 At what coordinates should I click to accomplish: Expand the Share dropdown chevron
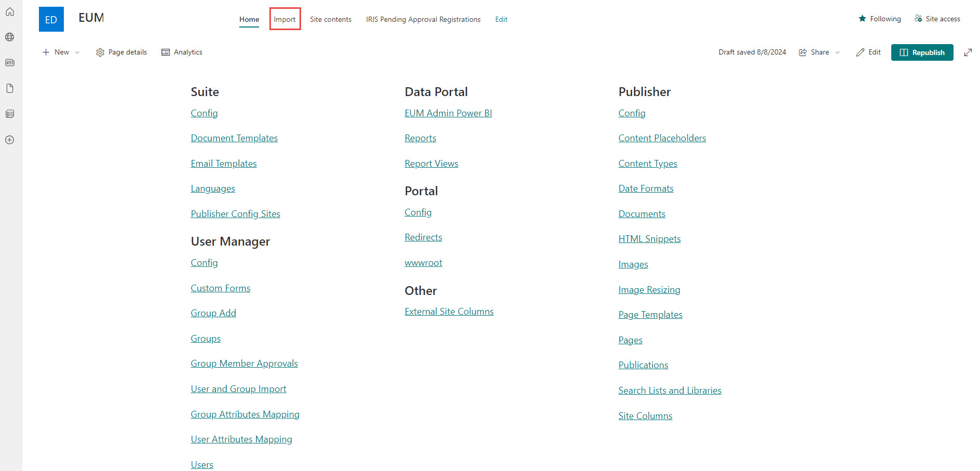(x=837, y=52)
